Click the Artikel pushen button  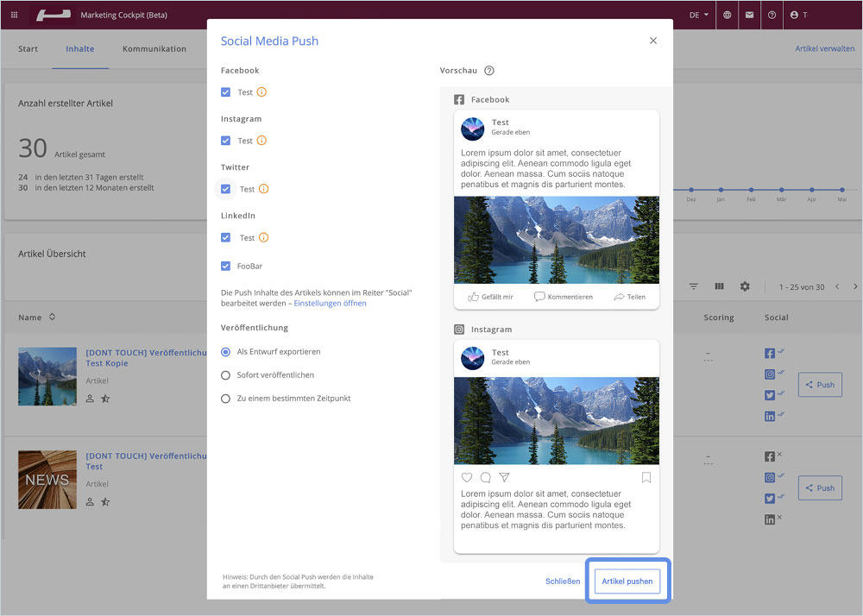(x=627, y=581)
